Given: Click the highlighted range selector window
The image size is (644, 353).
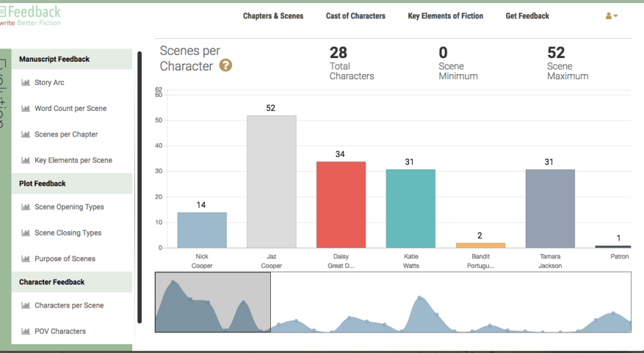Looking at the screenshot, I should point(213,302).
